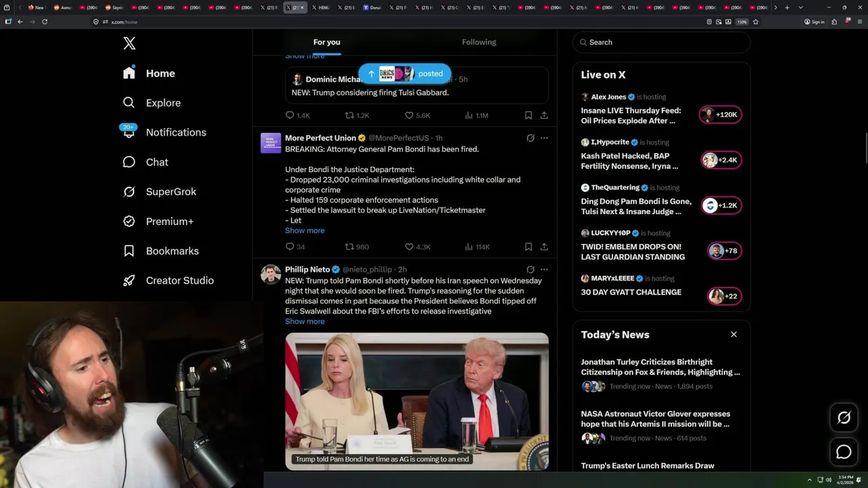Viewport: 868px width, 488px height.
Task: Switch to the For you tab
Action: pos(327,42)
